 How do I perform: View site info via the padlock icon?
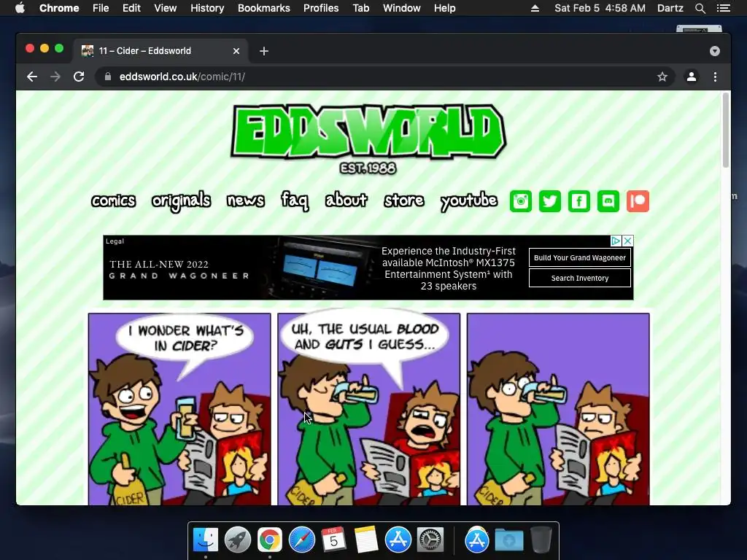tap(108, 77)
